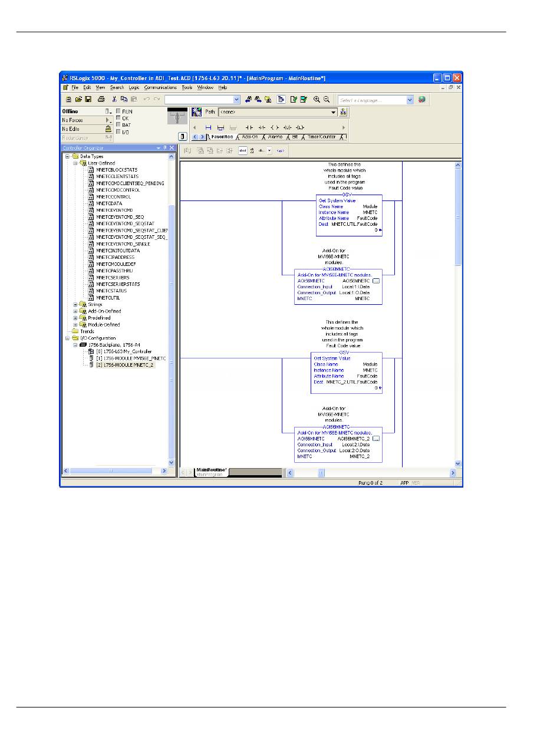Insert an Output Unlatch coil instruction

coord(287,127)
